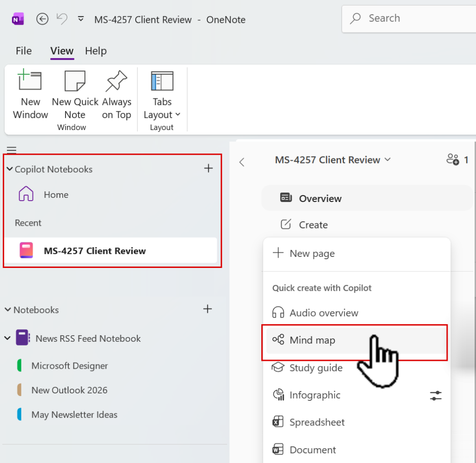The width and height of the screenshot is (476, 463).
Task: Switch to the View tab
Action: tap(62, 51)
